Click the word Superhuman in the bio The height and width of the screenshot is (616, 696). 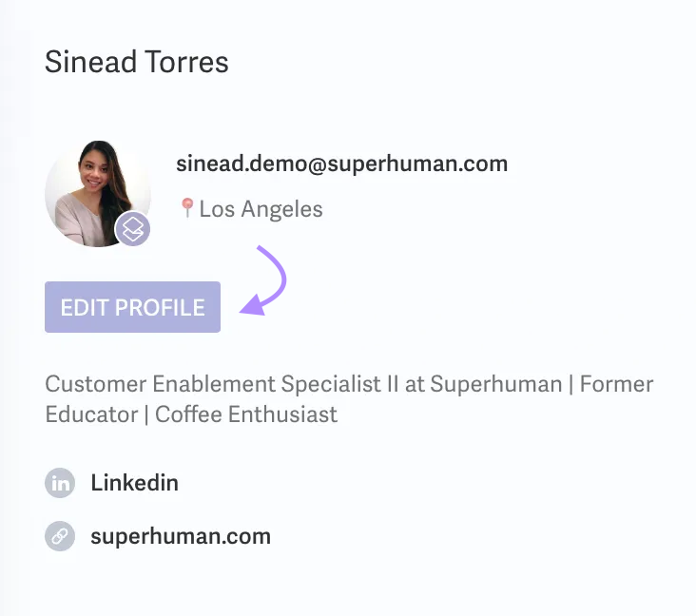point(495,384)
